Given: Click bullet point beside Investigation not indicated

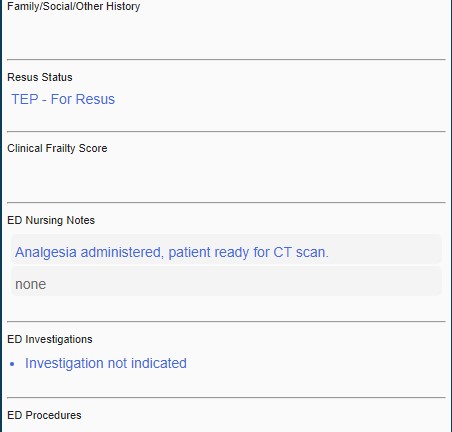Looking at the screenshot, I should [12, 364].
